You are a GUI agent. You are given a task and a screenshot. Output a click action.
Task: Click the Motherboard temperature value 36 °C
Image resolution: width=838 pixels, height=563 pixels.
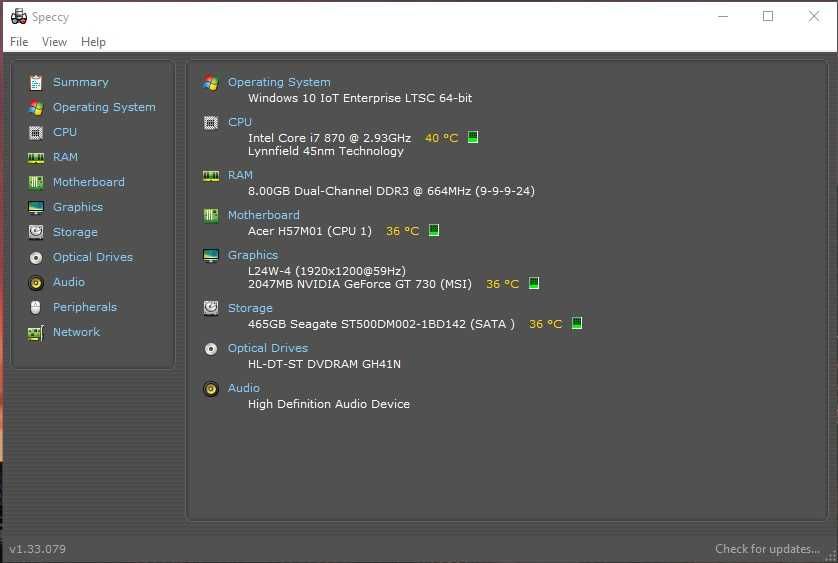[x=402, y=231]
